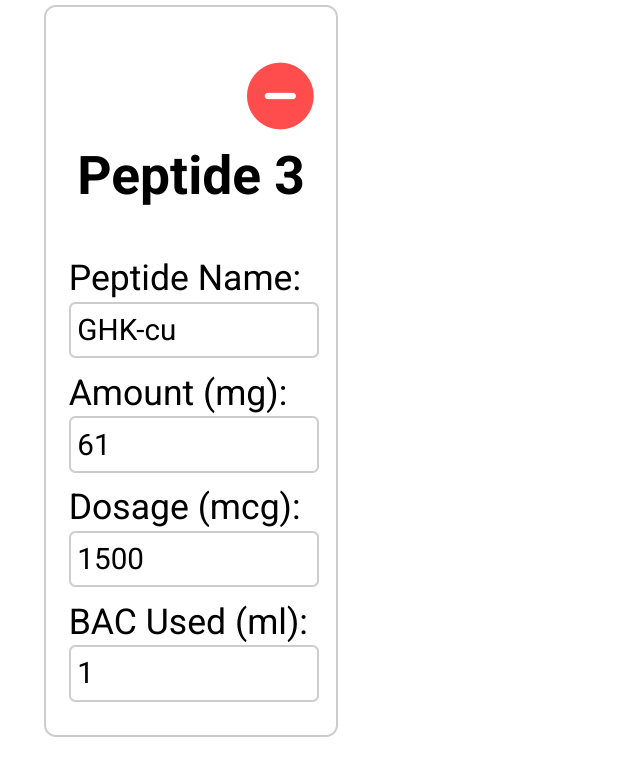This screenshot has width=636, height=765.
Task: Click blank space right of GHK-cu text
Action: coord(244,330)
